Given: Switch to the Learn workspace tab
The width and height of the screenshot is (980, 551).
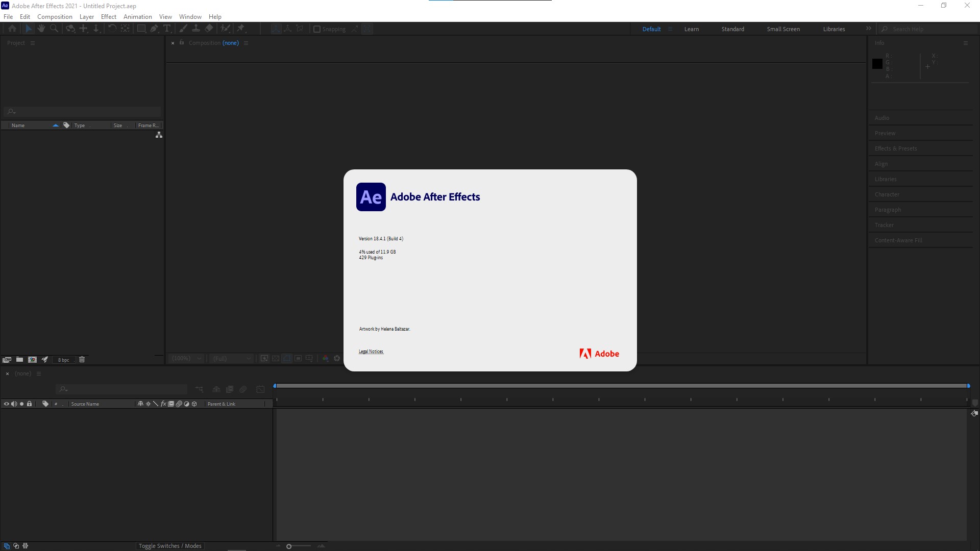Looking at the screenshot, I should pos(691,29).
